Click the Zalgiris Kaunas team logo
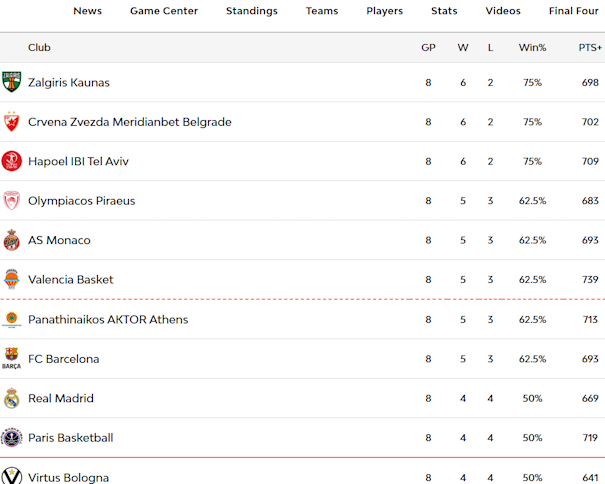Image resolution: width=605 pixels, height=484 pixels. 11,82
